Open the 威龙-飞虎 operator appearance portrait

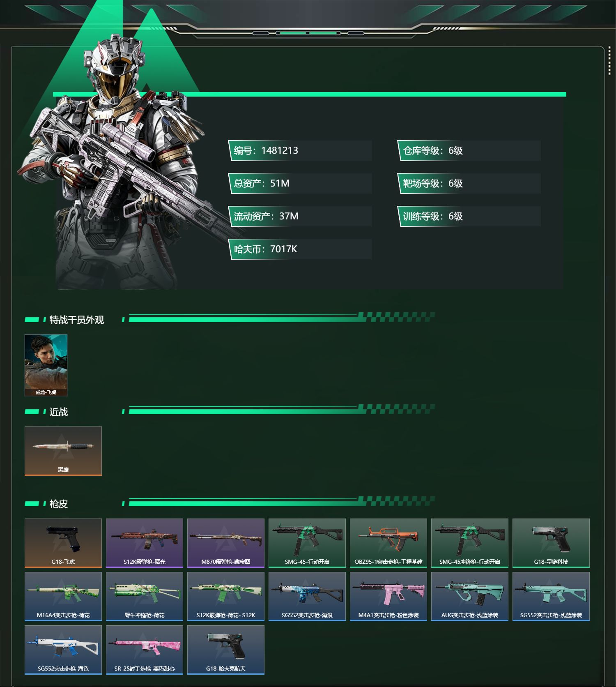click(46, 365)
